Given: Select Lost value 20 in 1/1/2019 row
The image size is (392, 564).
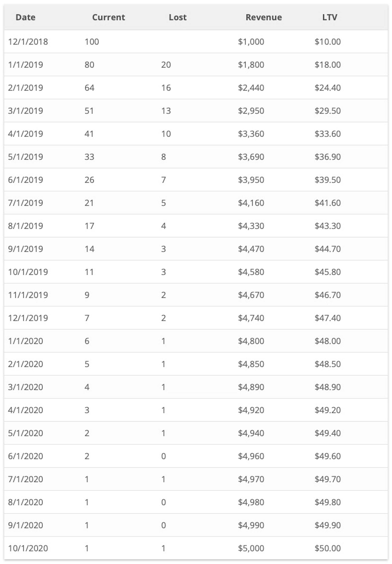Looking at the screenshot, I should coord(166,65).
